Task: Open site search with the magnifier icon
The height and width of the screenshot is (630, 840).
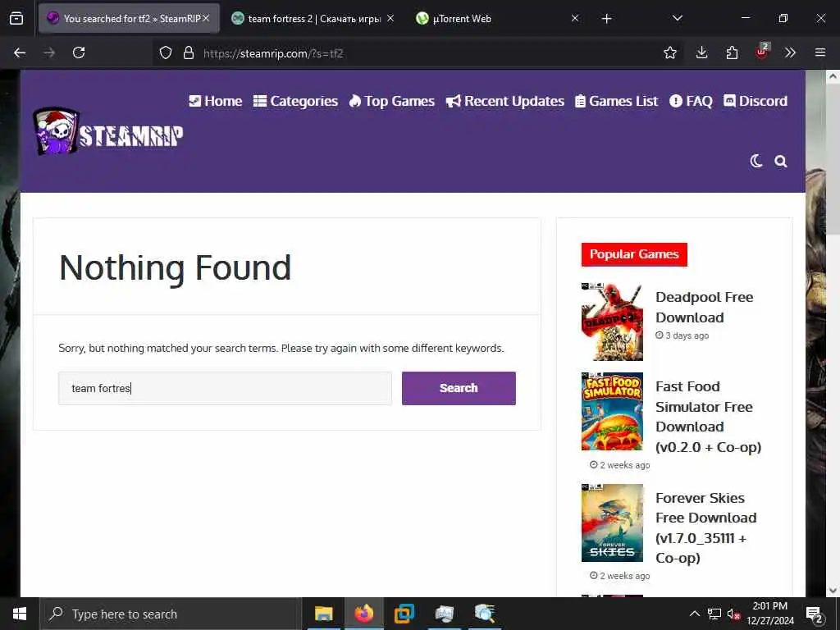Action: [x=781, y=162]
